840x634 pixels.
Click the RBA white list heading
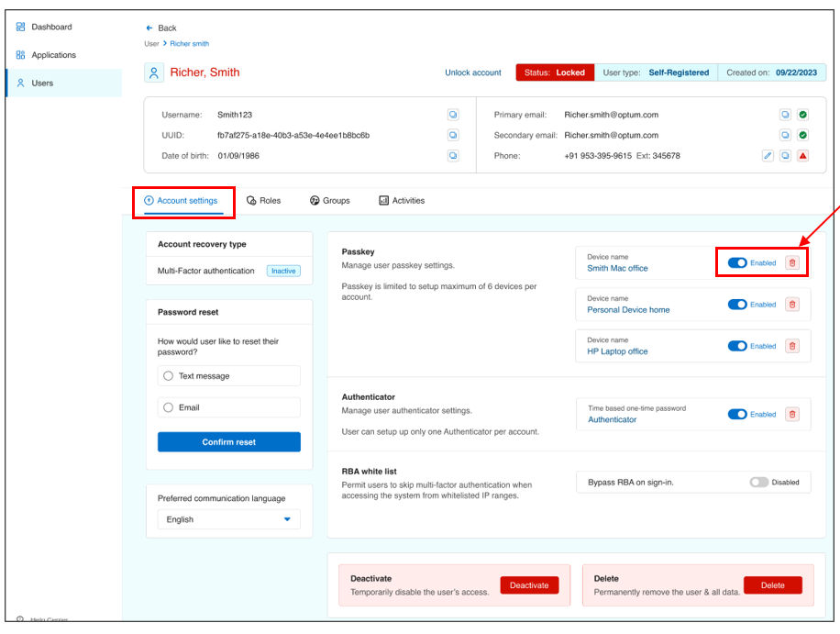[370, 471]
